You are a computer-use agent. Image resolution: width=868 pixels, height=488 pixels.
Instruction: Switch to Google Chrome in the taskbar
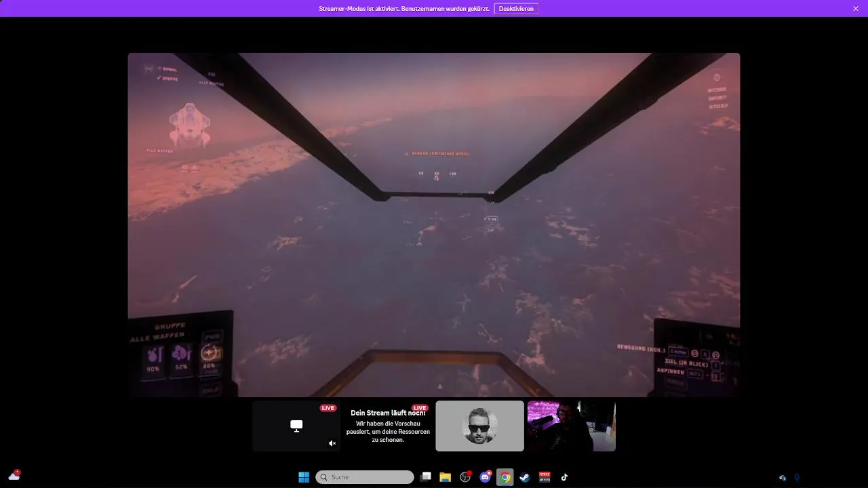pos(505,477)
